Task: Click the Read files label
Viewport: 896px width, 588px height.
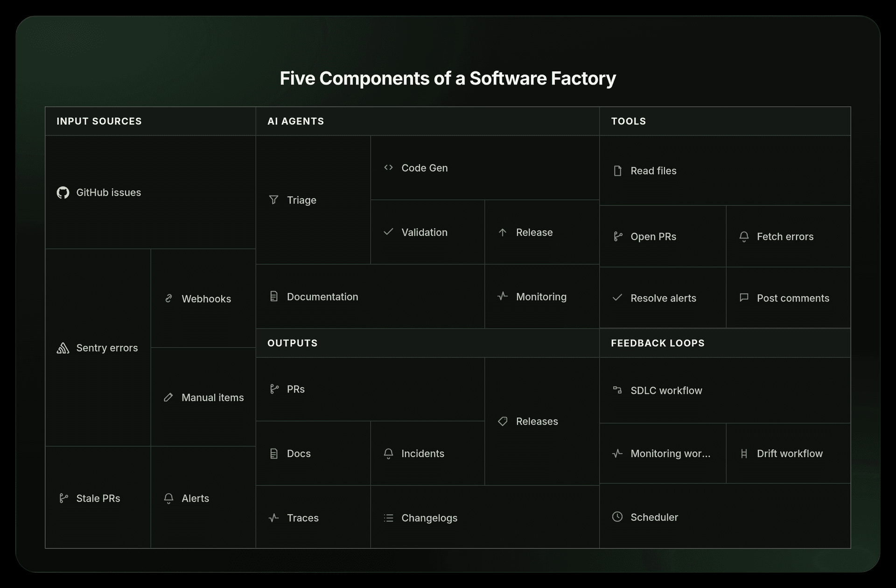Action: (x=653, y=171)
